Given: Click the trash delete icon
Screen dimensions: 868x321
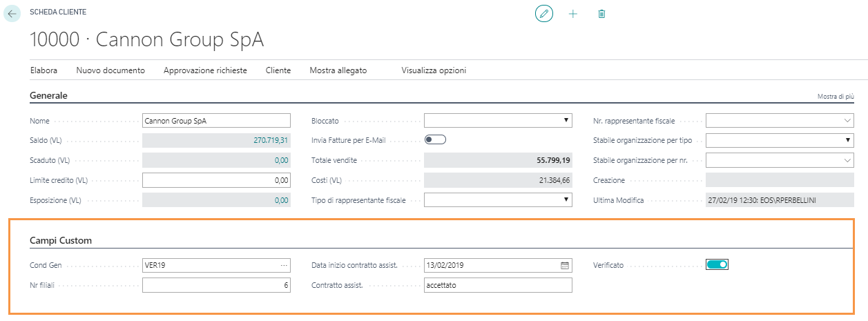Looking at the screenshot, I should click(x=601, y=14).
